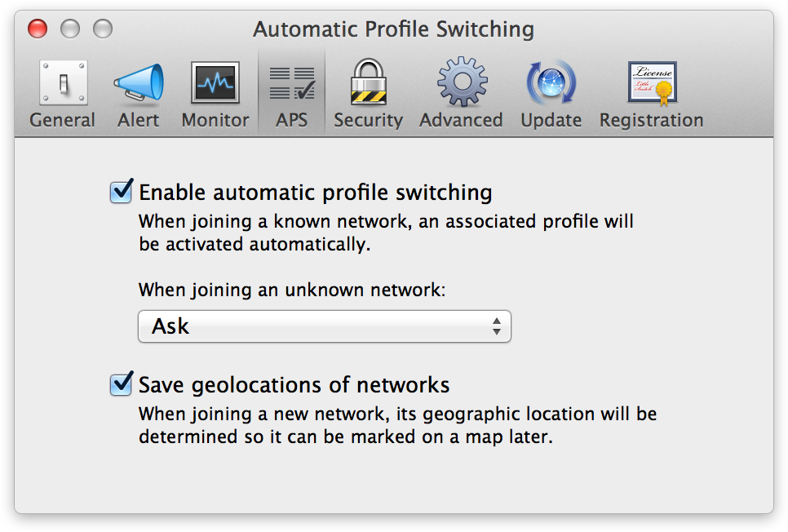Select the Registration license certificate icon
The width and height of the screenshot is (788, 532).
coord(651,83)
